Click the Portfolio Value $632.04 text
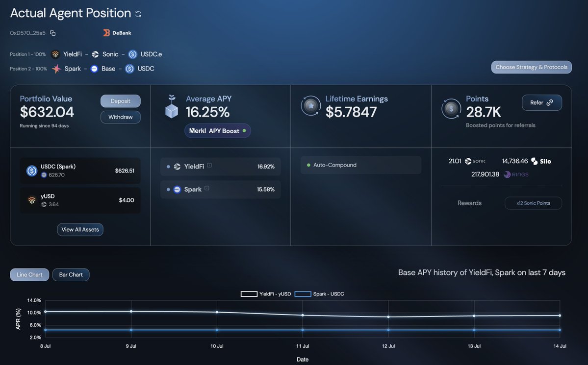This screenshot has height=365, width=588. coord(47,112)
